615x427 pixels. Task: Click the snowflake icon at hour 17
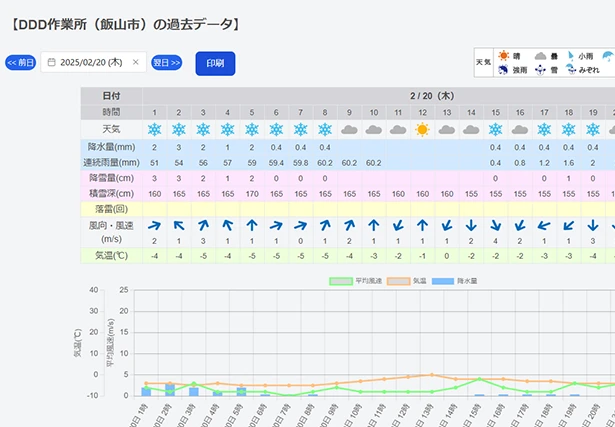(544, 130)
